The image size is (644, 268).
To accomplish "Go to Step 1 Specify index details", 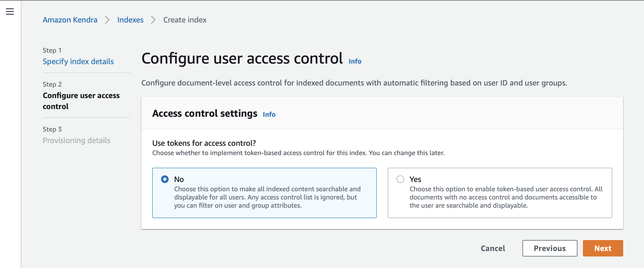I will [78, 61].
